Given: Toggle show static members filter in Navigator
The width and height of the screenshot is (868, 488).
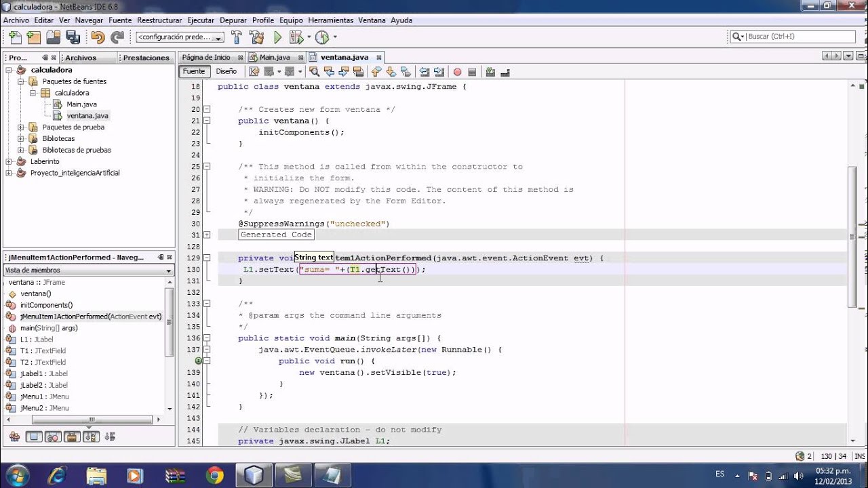Looking at the screenshot, I should tap(54, 437).
